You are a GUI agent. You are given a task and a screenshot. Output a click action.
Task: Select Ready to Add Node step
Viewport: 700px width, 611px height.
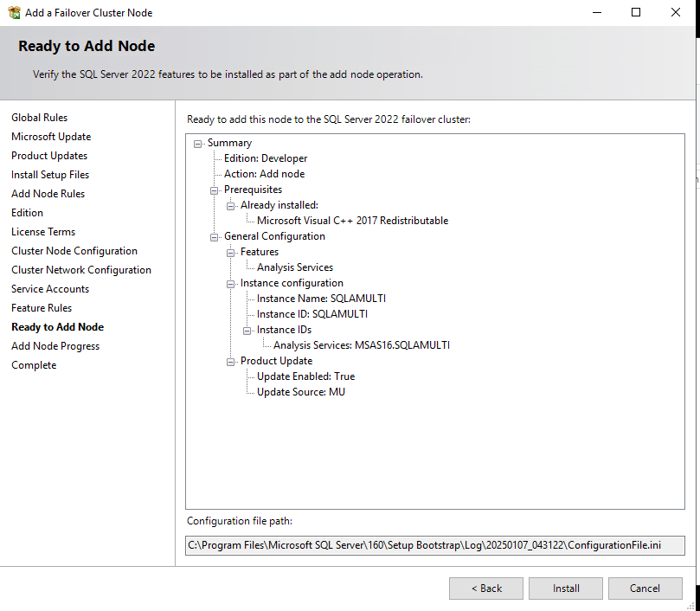pyautogui.click(x=58, y=327)
